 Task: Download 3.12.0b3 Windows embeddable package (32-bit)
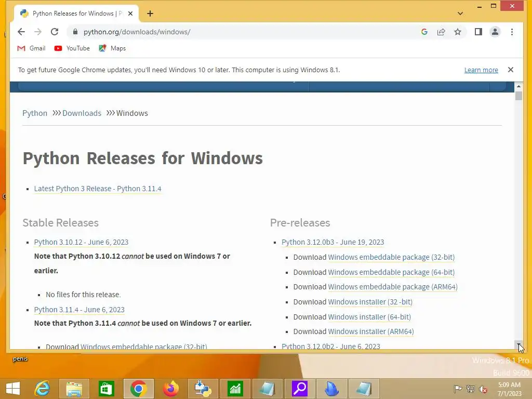click(x=391, y=257)
